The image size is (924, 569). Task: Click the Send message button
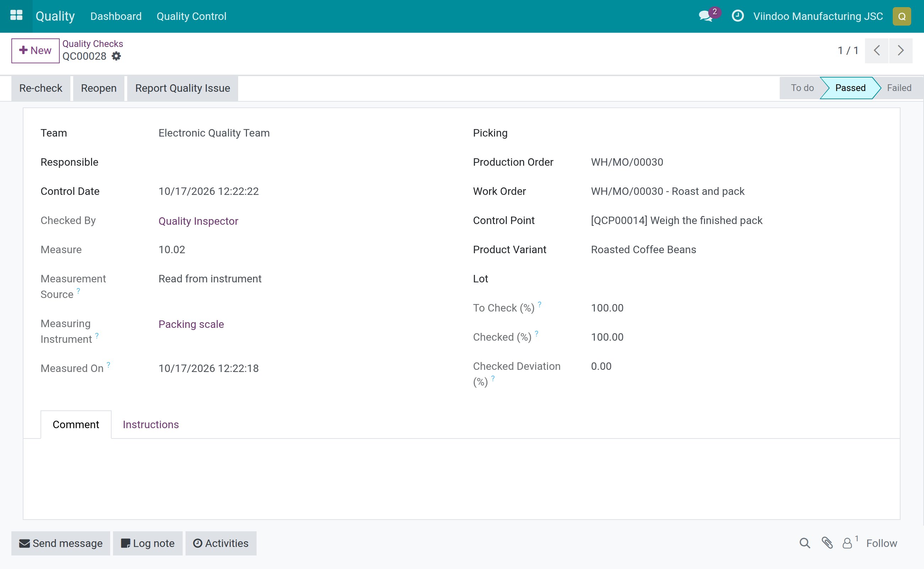tap(60, 543)
